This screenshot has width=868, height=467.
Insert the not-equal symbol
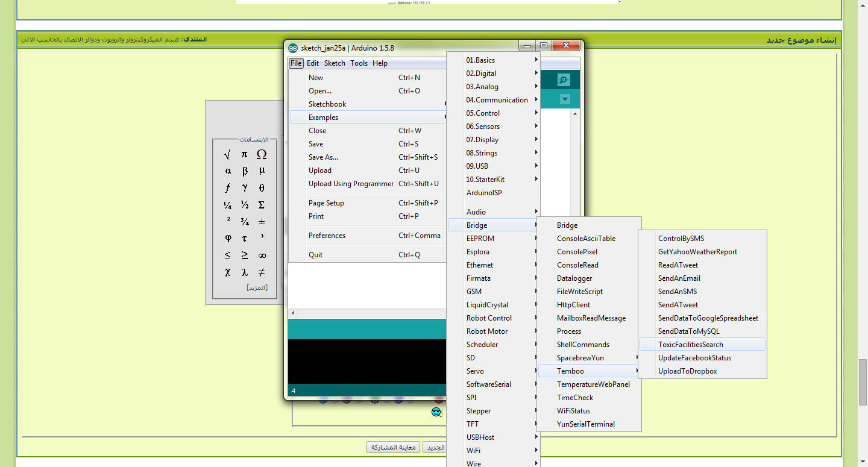(x=262, y=272)
